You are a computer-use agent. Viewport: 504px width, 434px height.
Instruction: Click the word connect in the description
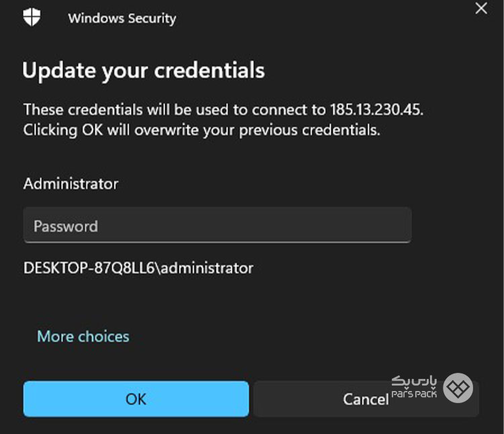pyautogui.click(x=280, y=110)
